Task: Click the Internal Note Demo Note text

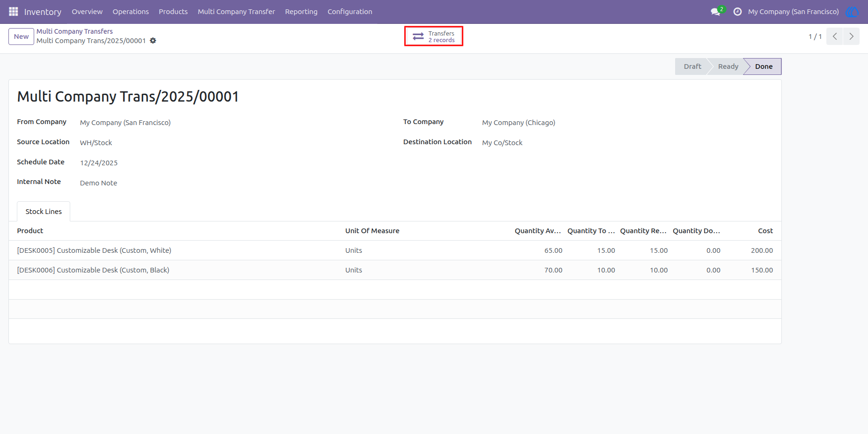Action: [x=98, y=183]
